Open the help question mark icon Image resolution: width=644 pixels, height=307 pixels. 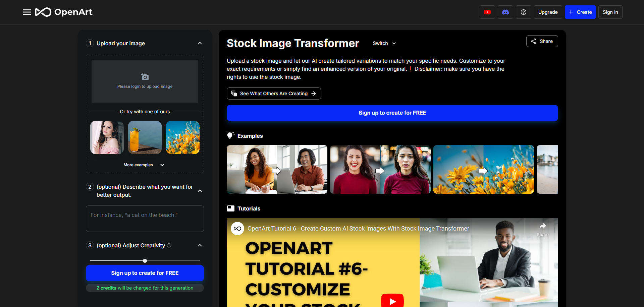click(524, 12)
